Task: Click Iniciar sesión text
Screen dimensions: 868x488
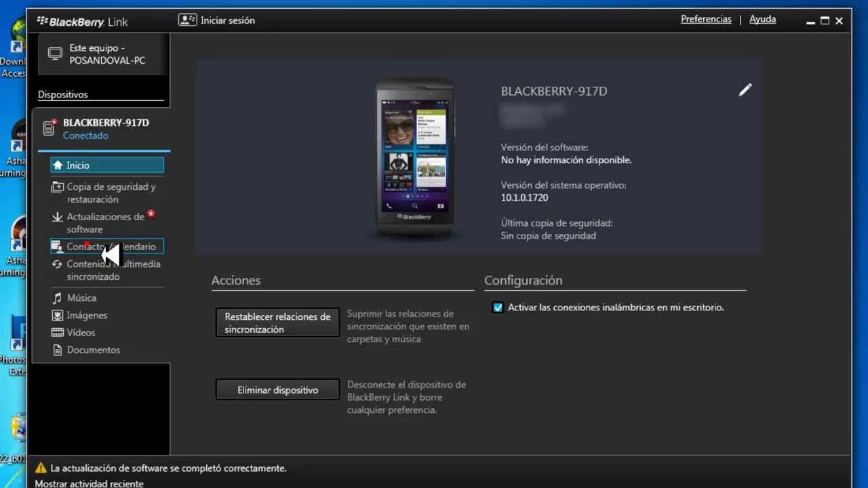Action: (228, 20)
